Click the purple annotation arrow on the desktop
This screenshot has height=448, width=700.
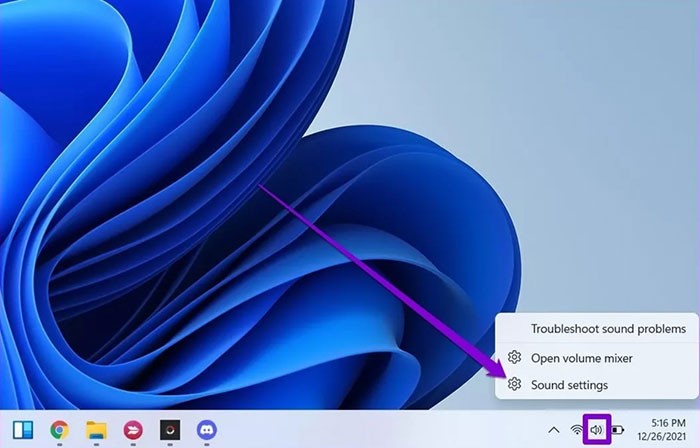pos(380,280)
